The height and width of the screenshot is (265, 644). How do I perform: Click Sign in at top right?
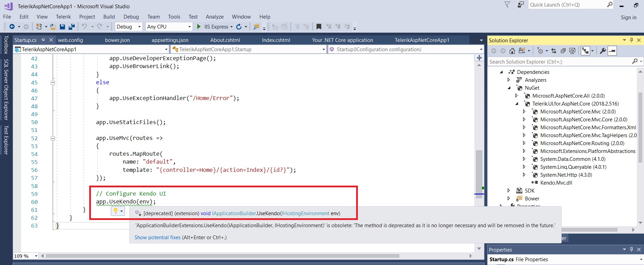pos(629,17)
